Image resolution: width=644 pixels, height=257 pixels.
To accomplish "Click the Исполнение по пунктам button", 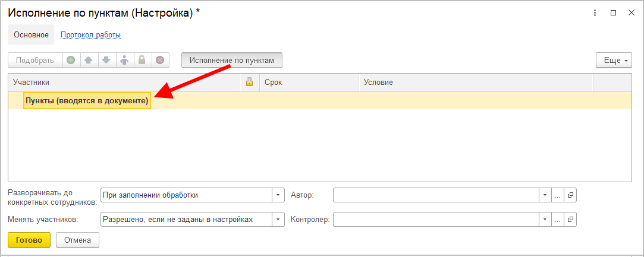I will [x=231, y=60].
